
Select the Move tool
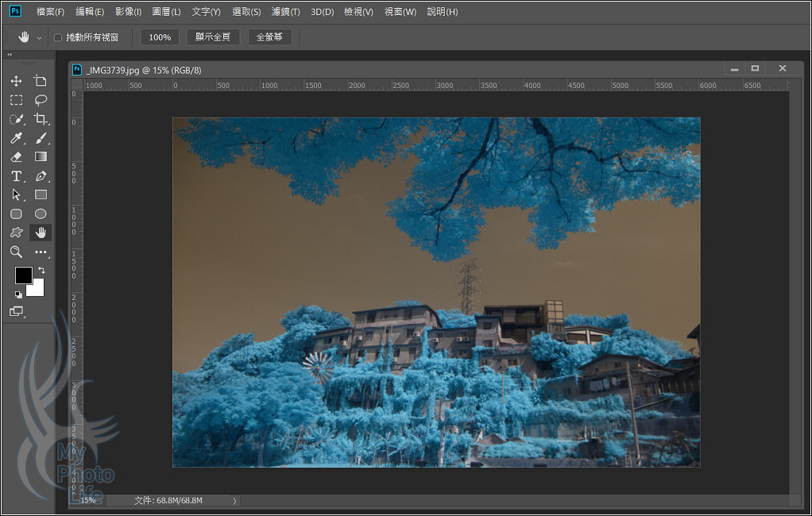coord(16,81)
